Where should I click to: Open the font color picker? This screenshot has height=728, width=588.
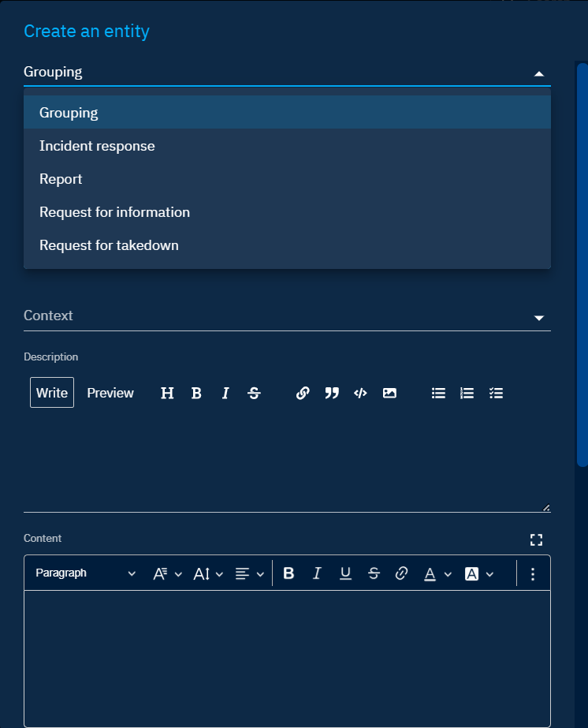(x=436, y=573)
